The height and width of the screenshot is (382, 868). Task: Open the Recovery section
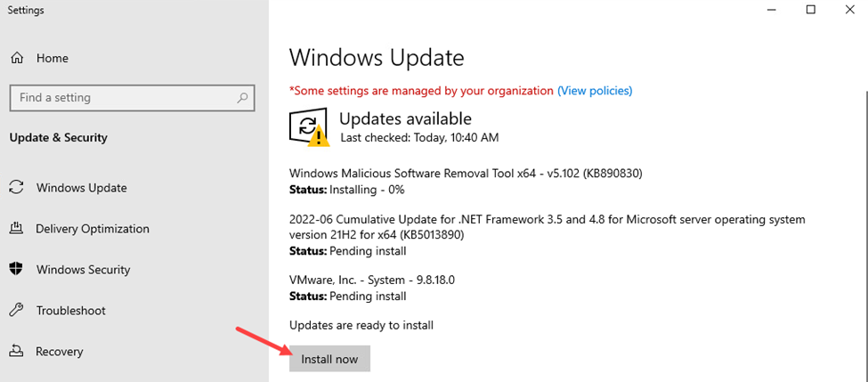pyautogui.click(x=60, y=352)
